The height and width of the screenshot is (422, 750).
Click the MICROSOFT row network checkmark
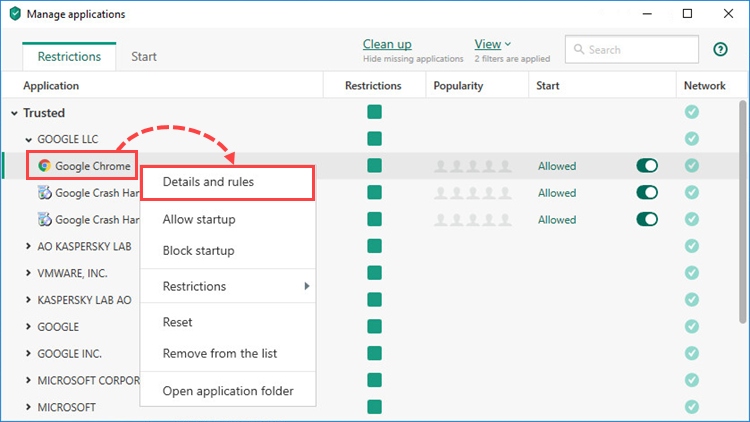coord(692,407)
